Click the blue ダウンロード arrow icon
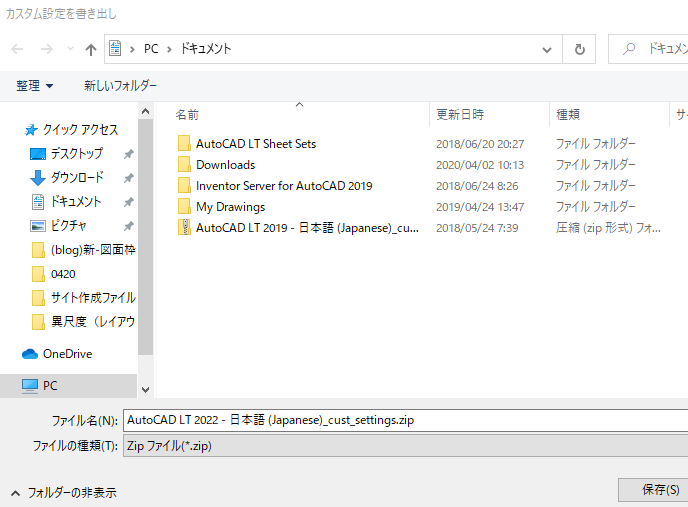Screen dimensions: 688x507 pyautogui.click(x=38, y=177)
